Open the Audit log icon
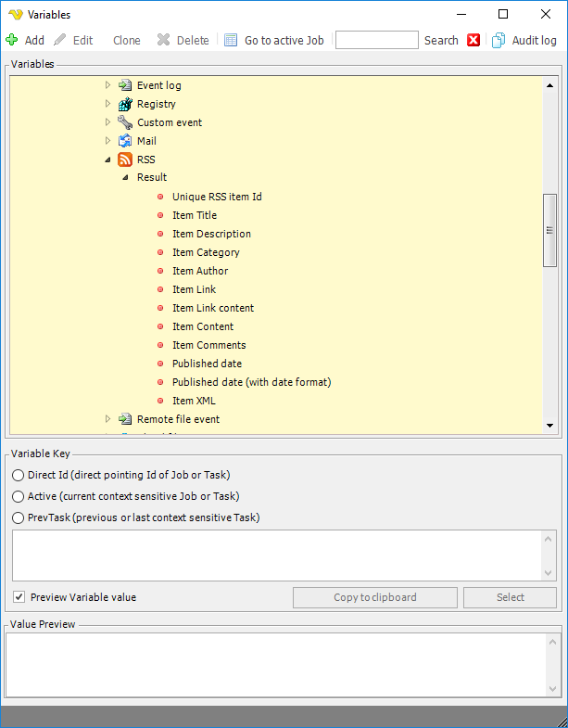This screenshot has width=568, height=728. point(499,40)
